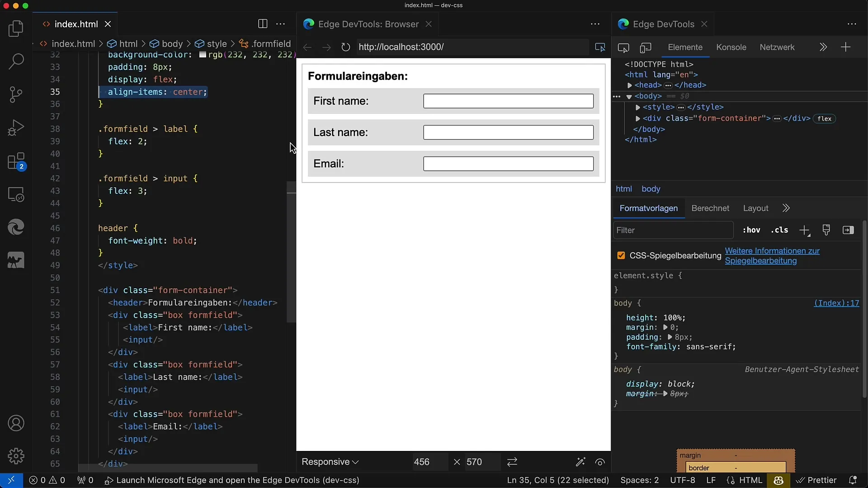Open the .formfield breadcrumb item
Image resolution: width=868 pixels, height=488 pixels.
coord(265,44)
